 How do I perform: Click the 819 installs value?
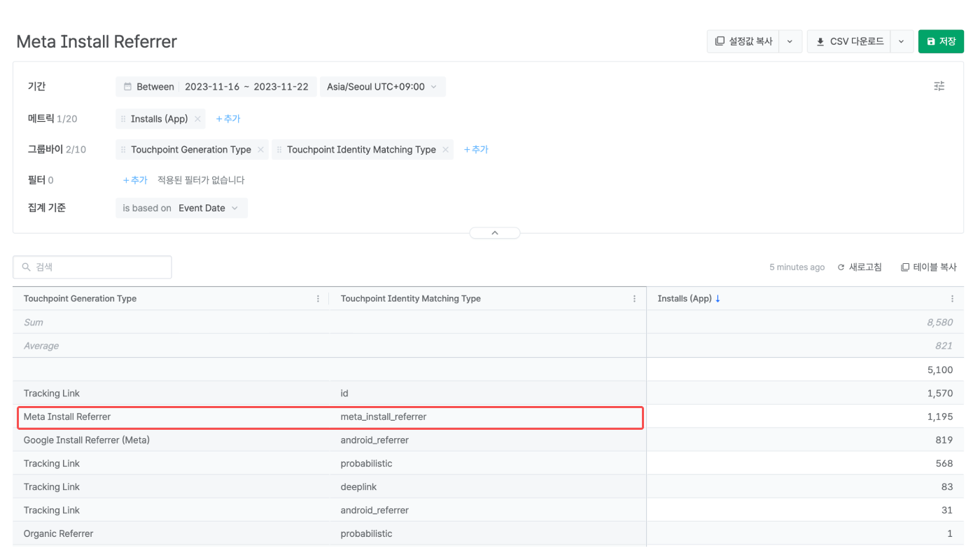pos(944,440)
